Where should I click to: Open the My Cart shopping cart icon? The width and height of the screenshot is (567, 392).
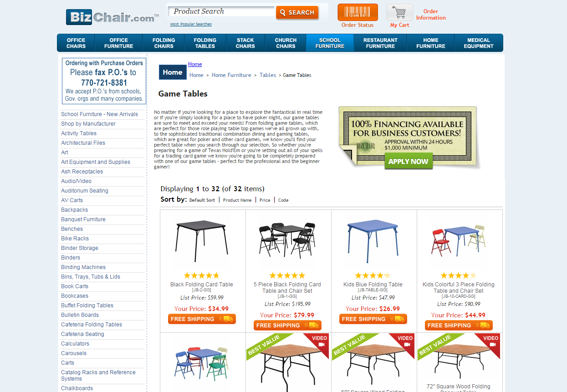(399, 12)
